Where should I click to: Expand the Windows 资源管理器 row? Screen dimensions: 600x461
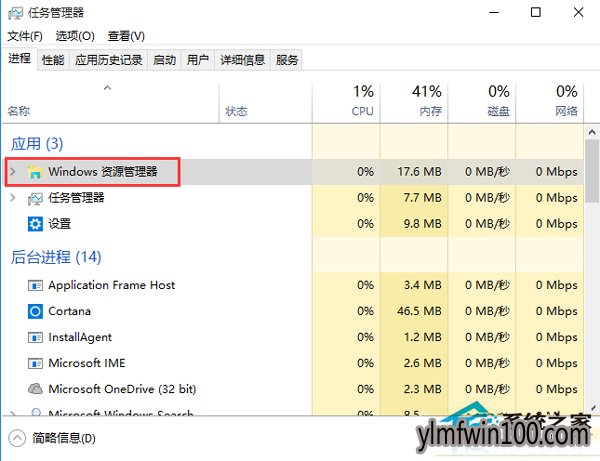13,171
